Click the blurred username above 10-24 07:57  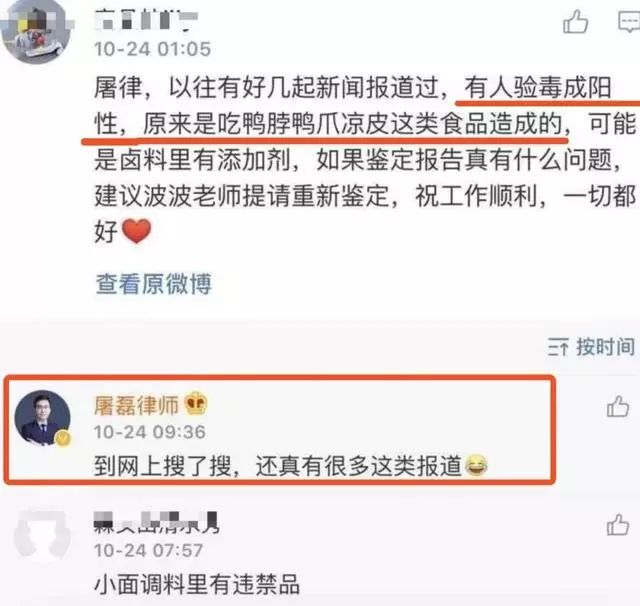pyautogui.click(x=157, y=523)
